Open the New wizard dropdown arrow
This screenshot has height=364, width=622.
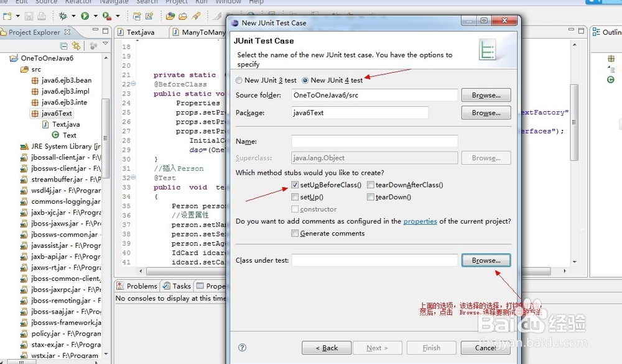tap(17, 16)
